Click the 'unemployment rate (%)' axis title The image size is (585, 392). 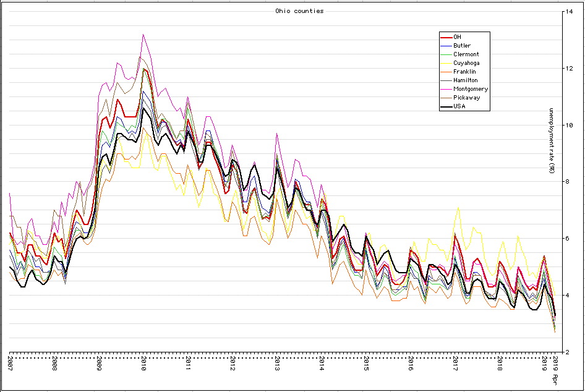[x=551, y=140]
